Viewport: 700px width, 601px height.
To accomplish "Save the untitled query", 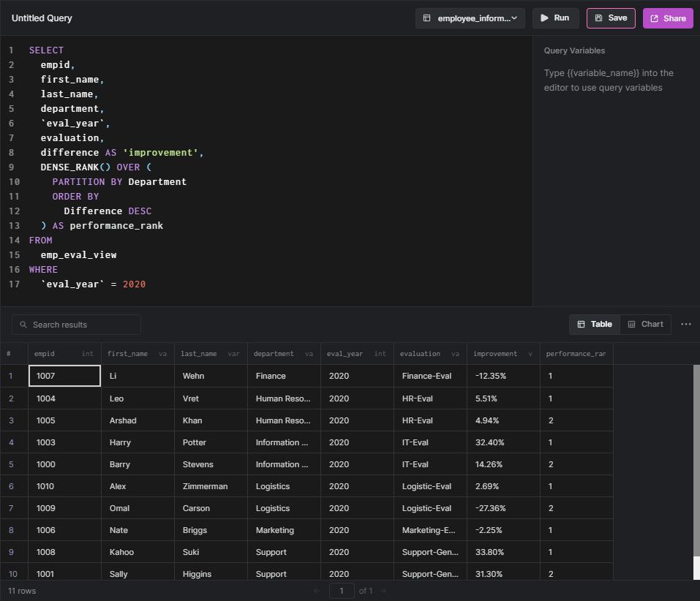I will pyautogui.click(x=611, y=18).
